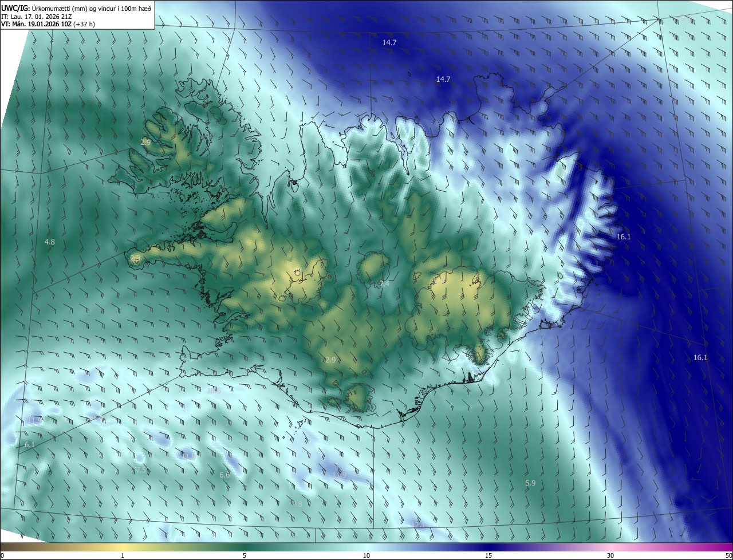Select the 'IT: Lau. 17. 01. 2026 21Z' line
The image size is (733, 560).
[x=37, y=16]
